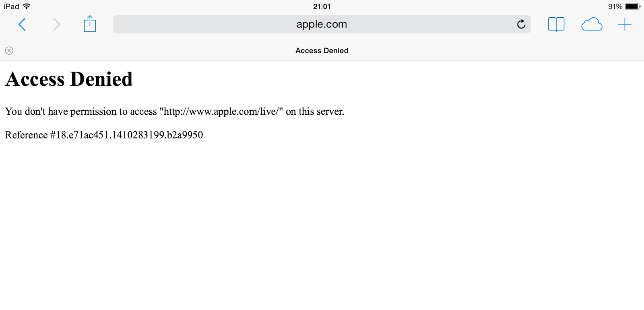Tap the iPad carrier label
The width and height of the screenshot is (644, 310).
coord(12,6)
